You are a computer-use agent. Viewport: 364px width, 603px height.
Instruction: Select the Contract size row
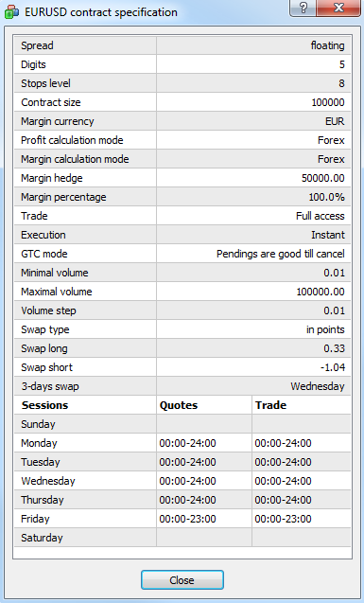coord(182,102)
